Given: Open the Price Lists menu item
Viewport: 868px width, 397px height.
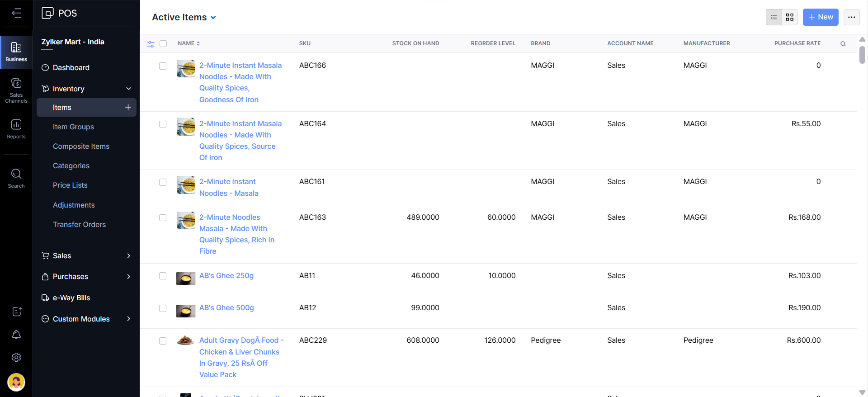Looking at the screenshot, I should (70, 185).
